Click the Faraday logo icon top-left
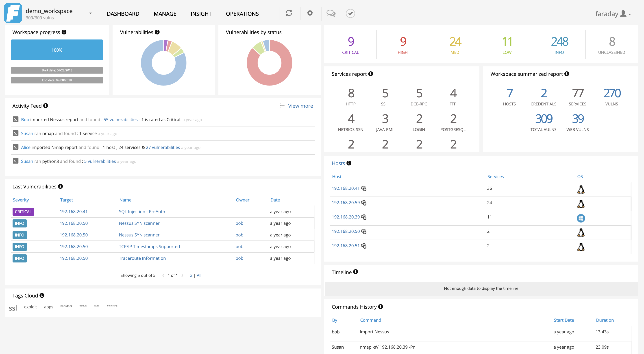The width and height of the screenshot is (644, 354). point(12,13)
